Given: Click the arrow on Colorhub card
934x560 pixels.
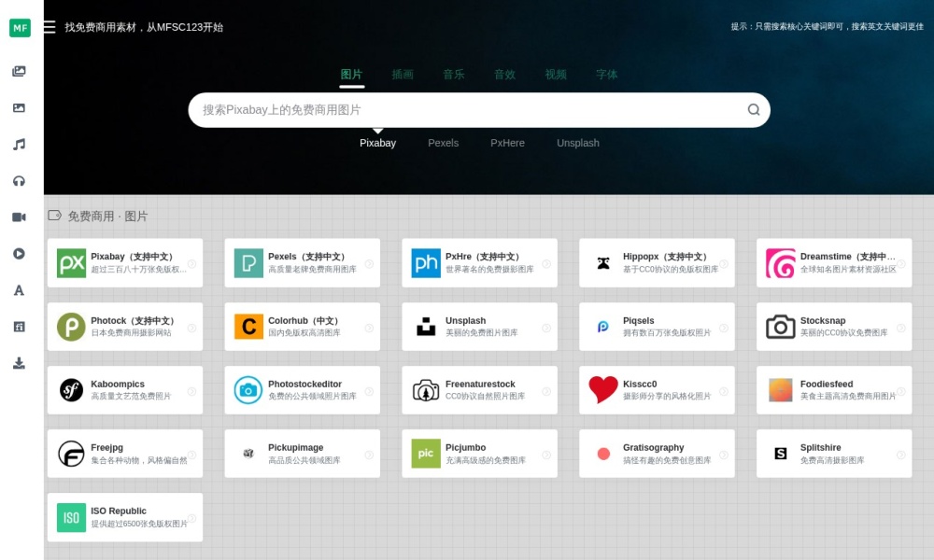Looking at the screenshot, I should [369, 328].
